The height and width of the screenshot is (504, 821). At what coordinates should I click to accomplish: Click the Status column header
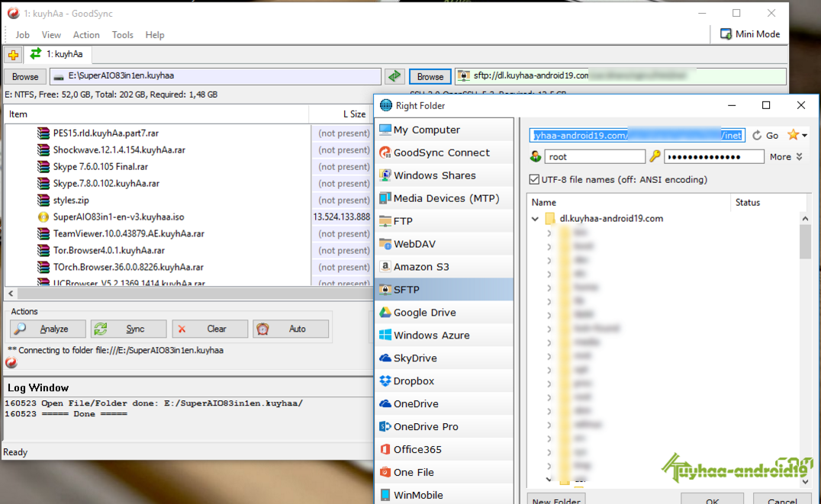(768, 202)
